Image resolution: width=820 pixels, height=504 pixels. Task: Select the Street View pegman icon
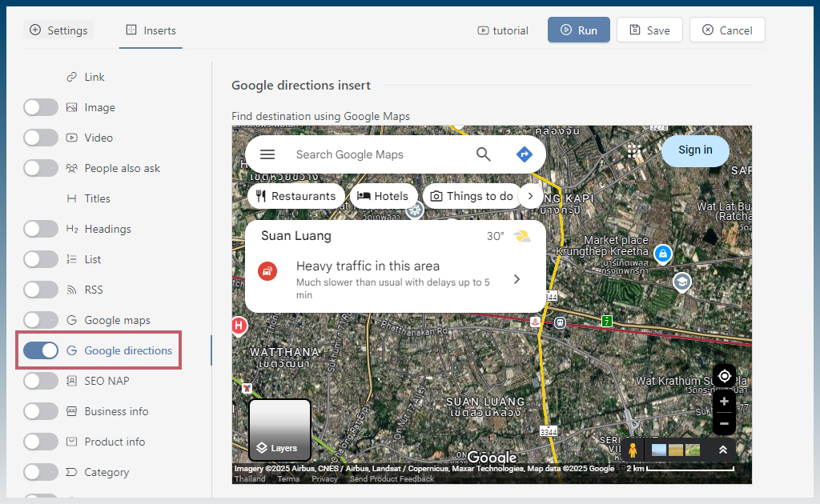(x=633, y=450)
